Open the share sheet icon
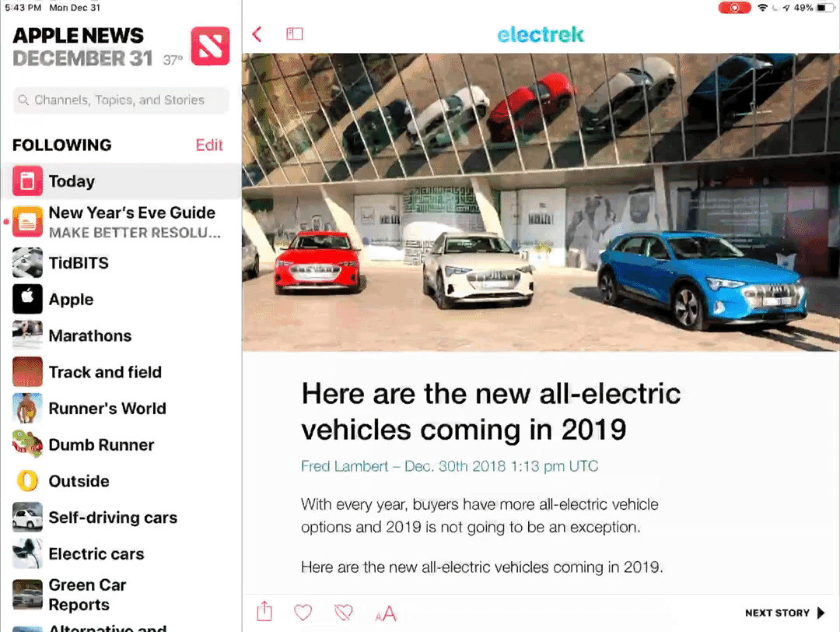840x632 pixels. [264, 612]
